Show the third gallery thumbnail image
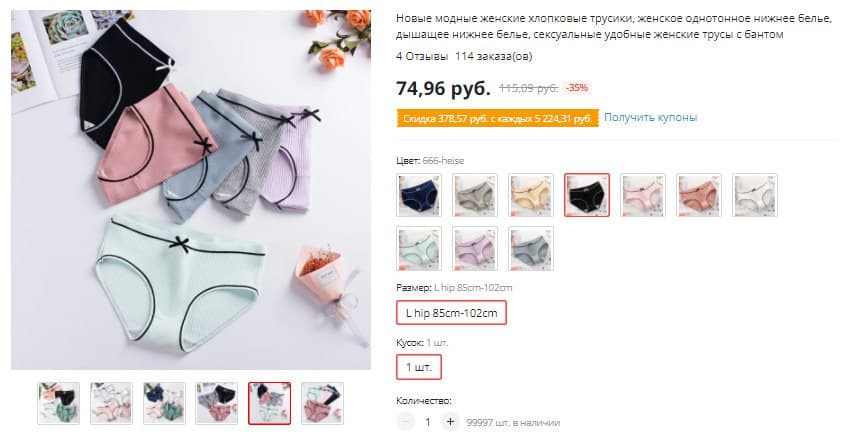 click(x=164, y=403)
